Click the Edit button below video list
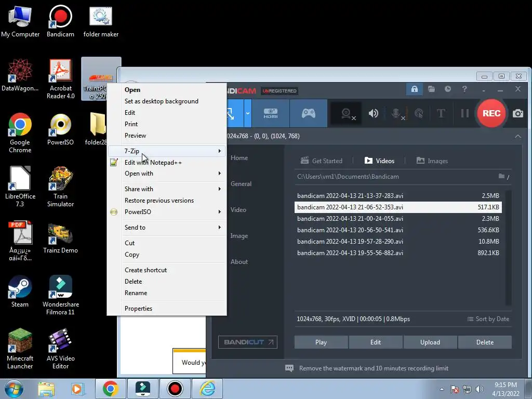 click(x=376, y=342)
